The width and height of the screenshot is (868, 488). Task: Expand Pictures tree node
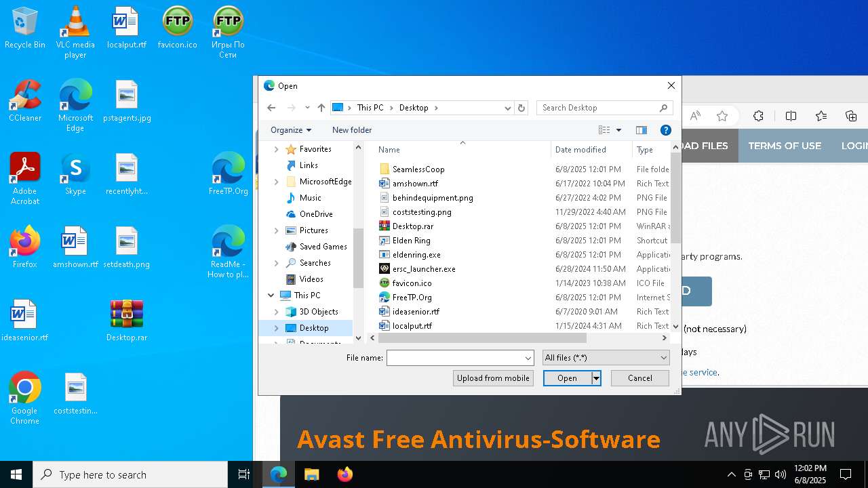pyautogui.click(x=276, y=230)
